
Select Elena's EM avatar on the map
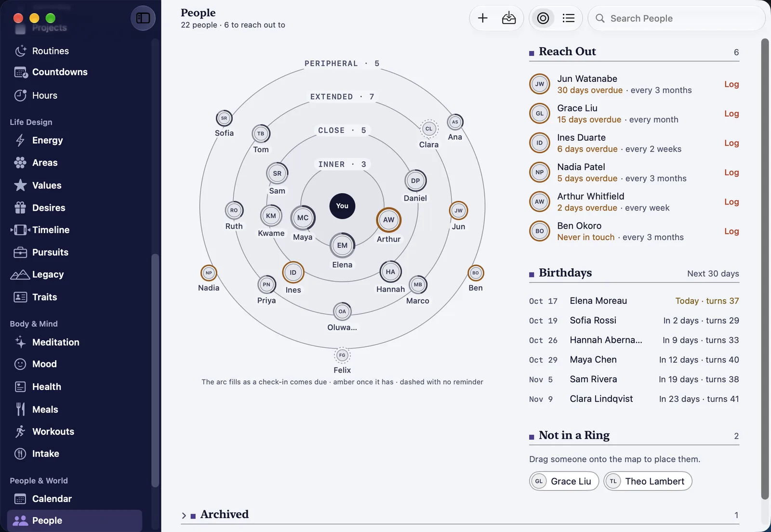(x=342, y=245)
